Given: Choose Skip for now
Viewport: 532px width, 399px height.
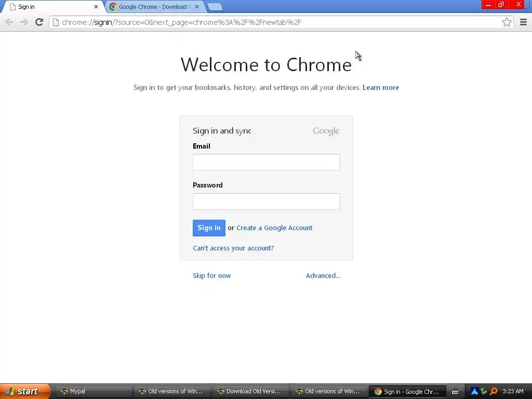Looking at the screenshot, I should pyautogui.click(x=212, y=275).
